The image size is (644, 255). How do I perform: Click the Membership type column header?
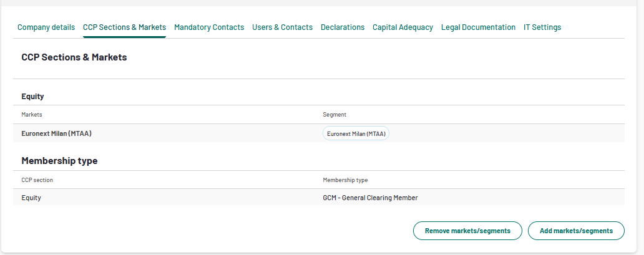345,180
